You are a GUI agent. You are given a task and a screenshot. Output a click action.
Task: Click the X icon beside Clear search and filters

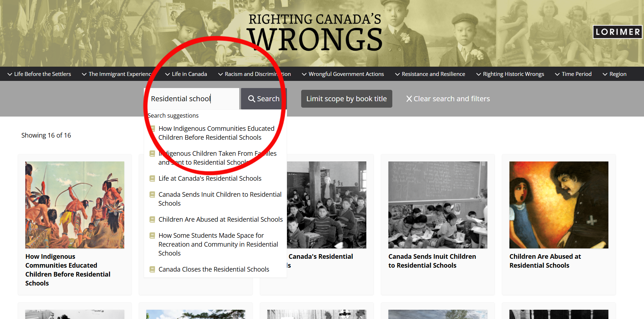click(409, 99)
